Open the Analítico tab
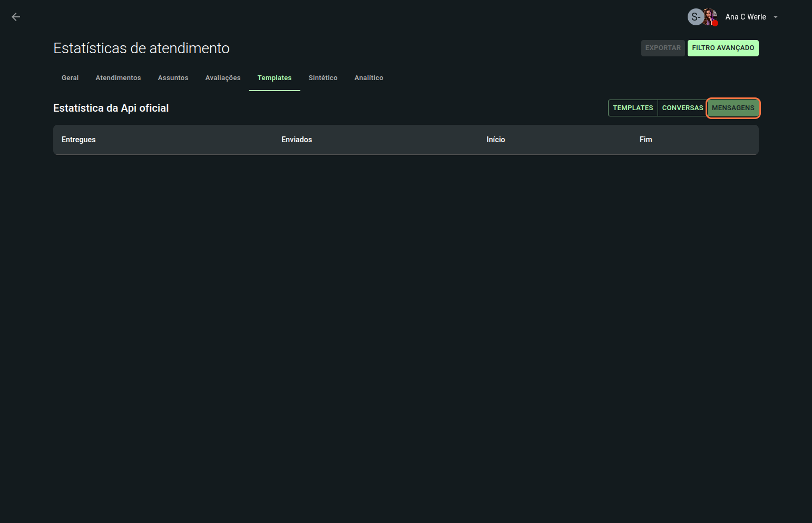Image resolution: width=812 pixels, height=523 pixels. tap(369, 78)
